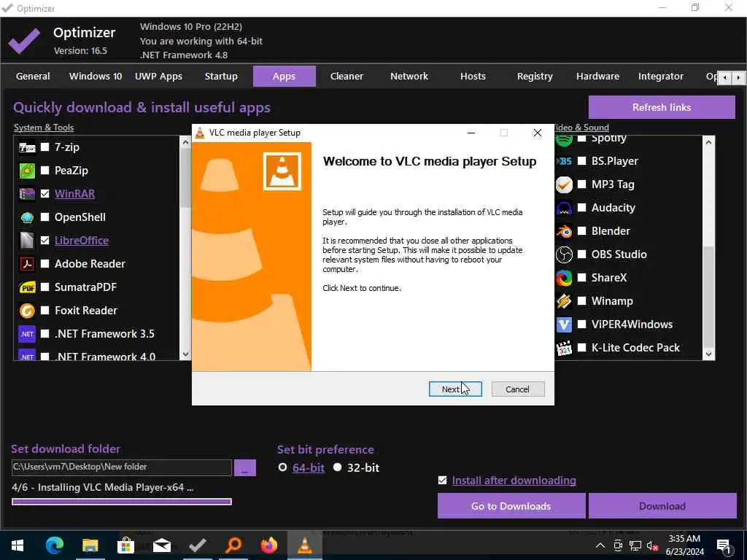747x560 pixels.
Task: Click the MP3 Tag icon
Action: [x=564, y=184]
